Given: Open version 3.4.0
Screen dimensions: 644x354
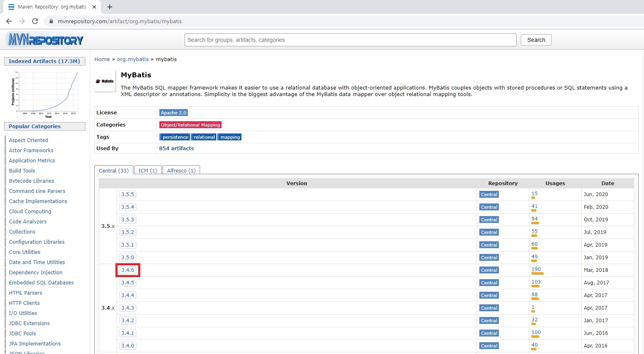Looking at the screenshot, I should 128,346.
